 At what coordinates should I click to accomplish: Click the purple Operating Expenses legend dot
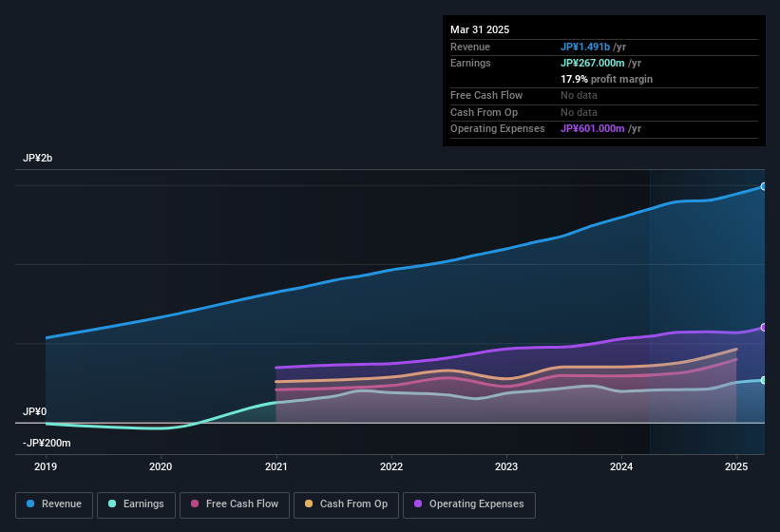[x=418, y=503]
